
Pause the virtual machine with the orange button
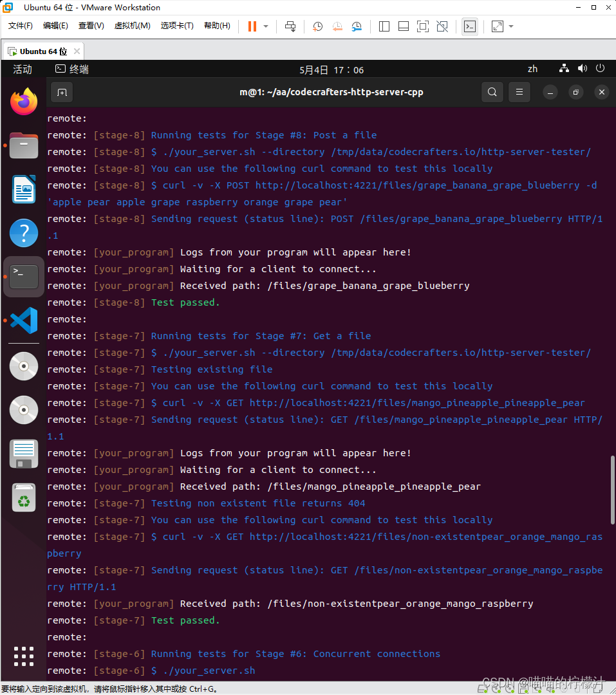[x=252, y=26]
